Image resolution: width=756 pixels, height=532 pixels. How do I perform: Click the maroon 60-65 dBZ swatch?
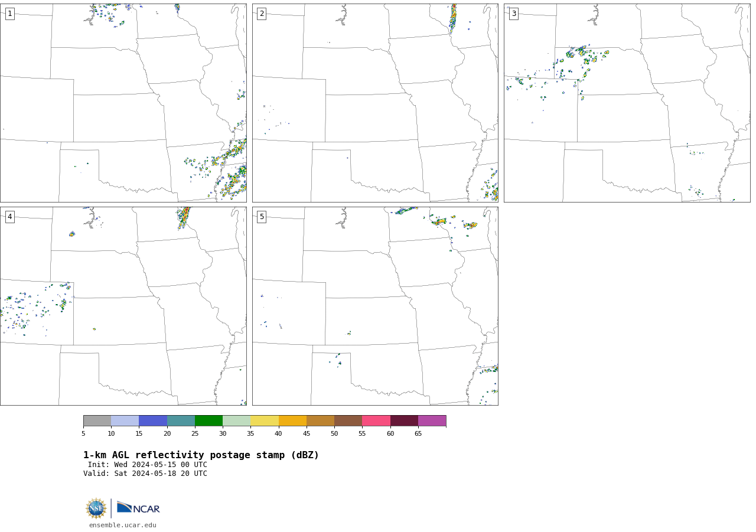[x=404, y=420]
